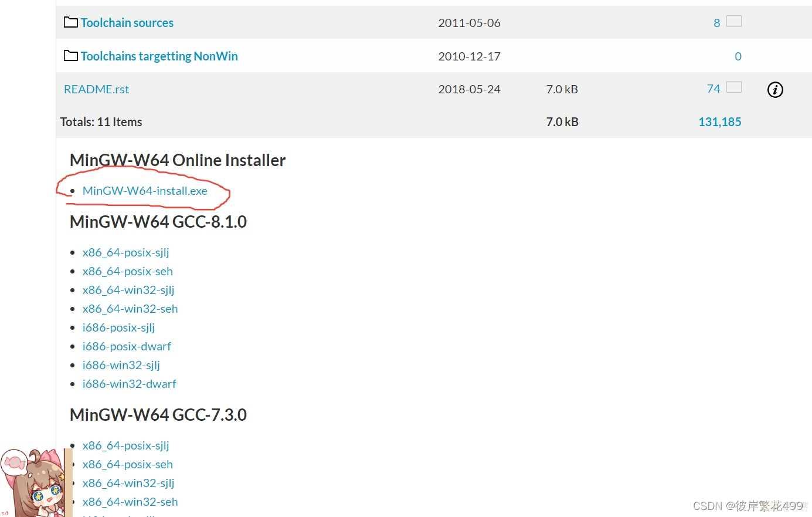Click the MinGW-W64 GCC-7.3.0 heading
The width and height of the screenshot is (812, 517).
pyautogui.click(x=158, y=415)
